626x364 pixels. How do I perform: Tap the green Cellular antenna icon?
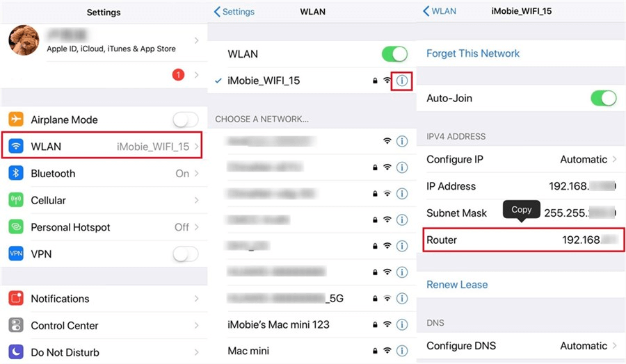[16, 200]
